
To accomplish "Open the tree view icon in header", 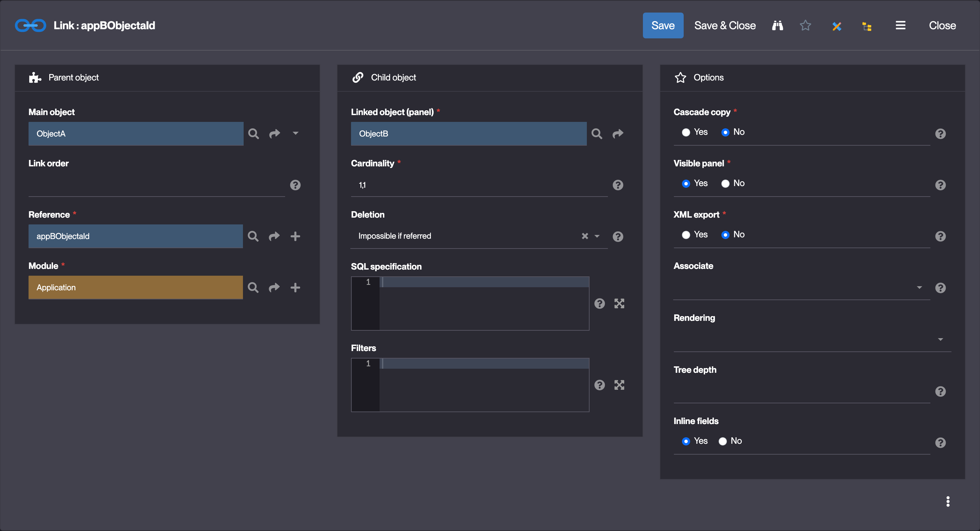I will click(x=867, y=26).
